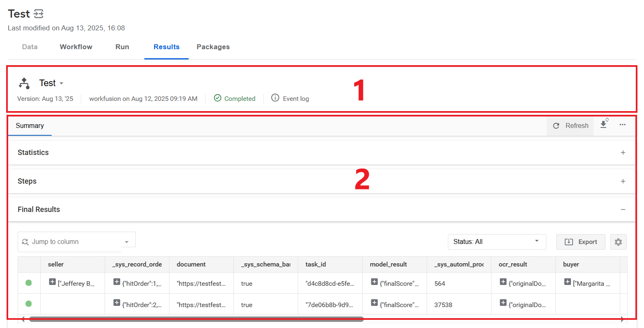644x328 pixels.
Task: Click the _sys_record_orde column header
Action: pyautogui.click(x=137, y=264)
